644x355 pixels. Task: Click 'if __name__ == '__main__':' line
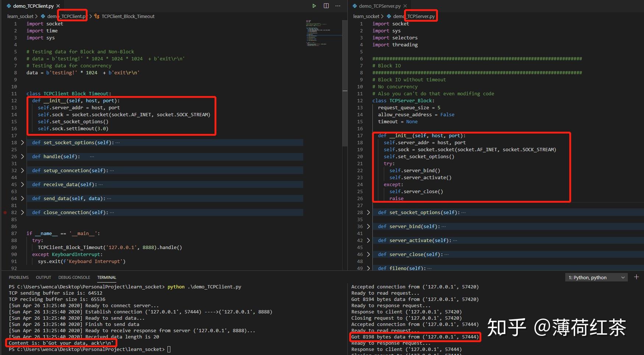63,234
